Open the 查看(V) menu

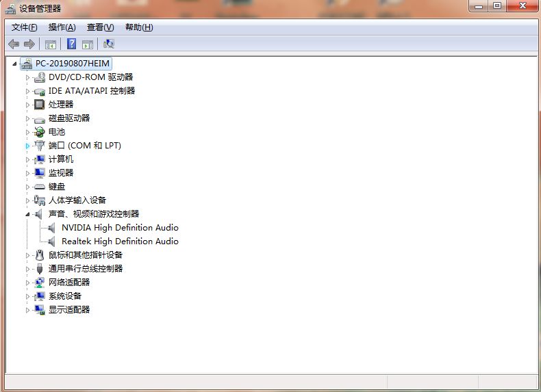[100, 27]
